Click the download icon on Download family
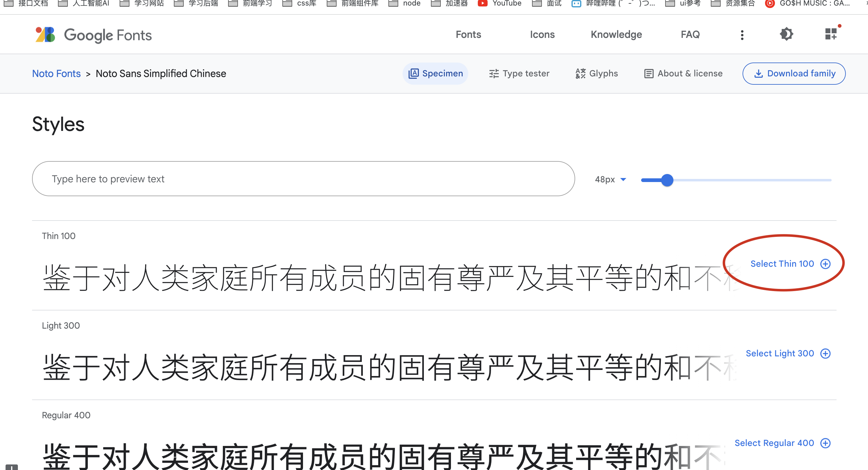 click(x=759, y=73)
